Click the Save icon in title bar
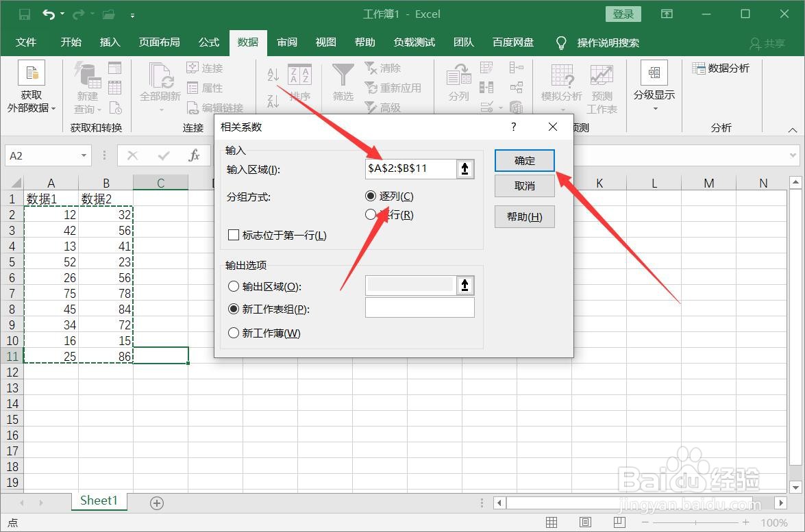The width and height of the screenshot is (805, 532). tap(24, 14)
